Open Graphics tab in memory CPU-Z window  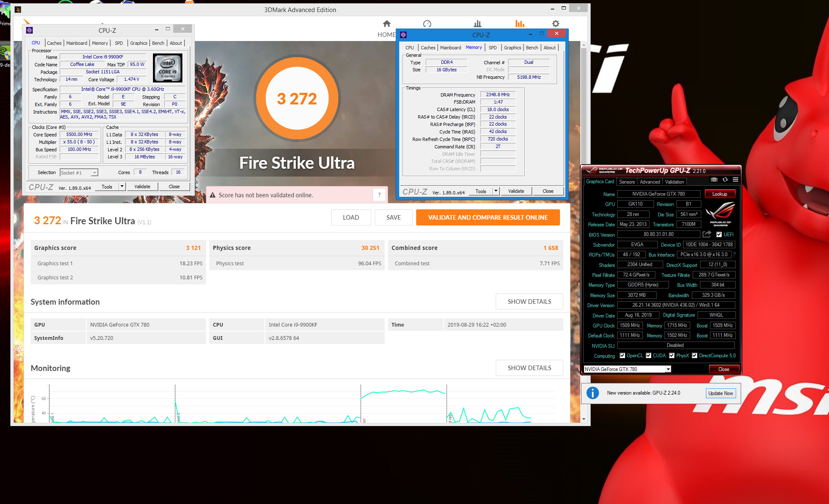click(513, 48)
